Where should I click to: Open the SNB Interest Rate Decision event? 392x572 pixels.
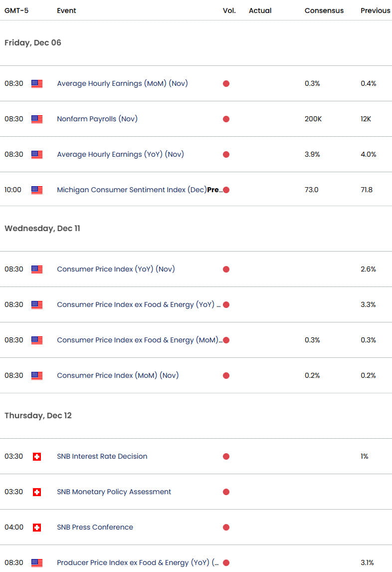[102, 457]
